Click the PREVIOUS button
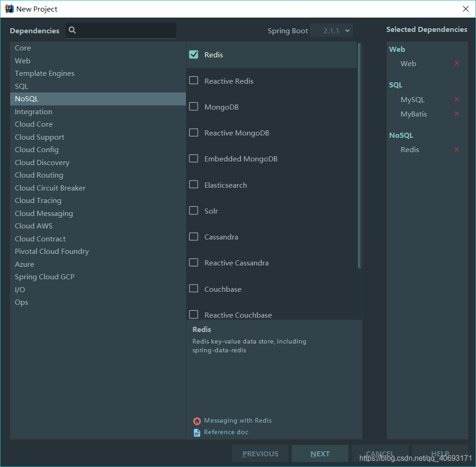The image size is (476, 467). (x=260, y=454)
